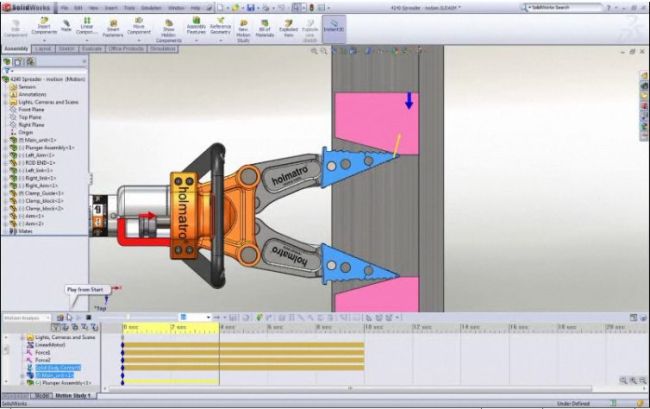This screenshot has width=650, height=409.
Task: Create a New Motion Study
Action: tap(243, 30)
